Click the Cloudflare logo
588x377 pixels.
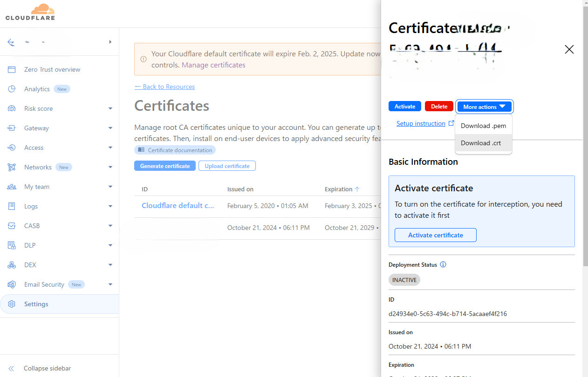30,12
